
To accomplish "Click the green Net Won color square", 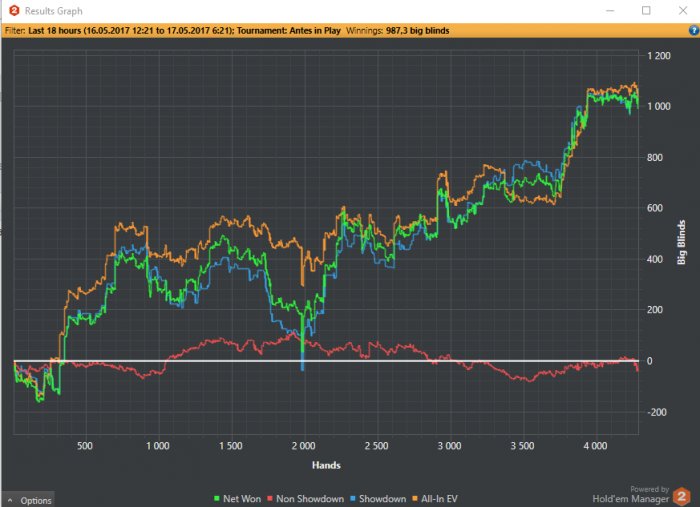I will tap(217, 498).
